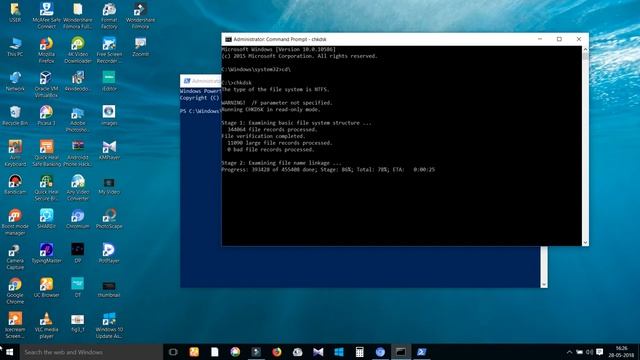Select the Recycle Bin desktop icon
Viewport: 640px width, 360px height.
(x=15, y=116)
